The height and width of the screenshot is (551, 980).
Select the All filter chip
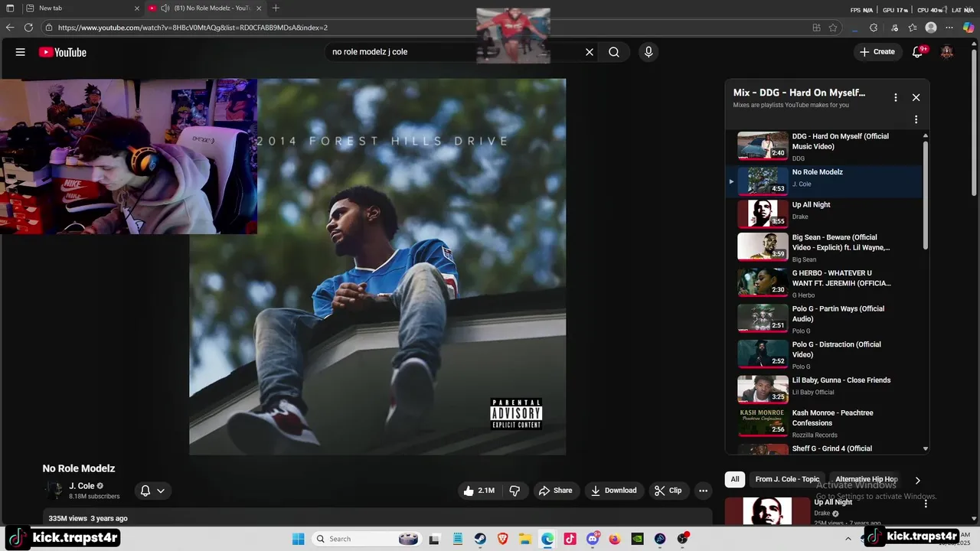pyautogui.click(x=735, y=479)
